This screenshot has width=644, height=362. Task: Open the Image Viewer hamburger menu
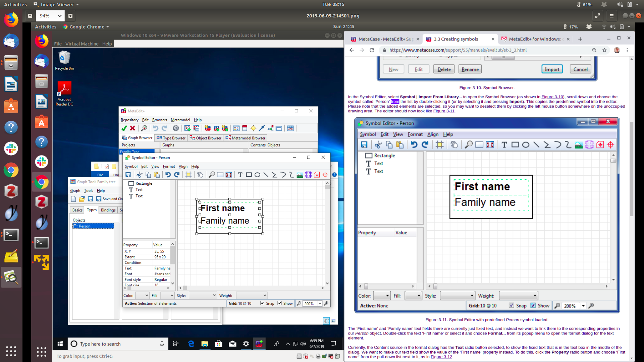pyautogui.click(x=611, y=16)
